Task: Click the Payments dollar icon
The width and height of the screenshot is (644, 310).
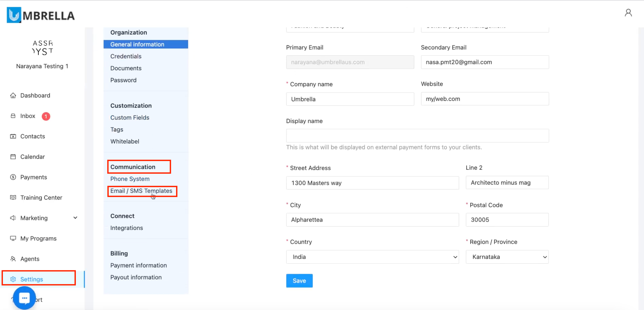Action: tap(13, 177)
